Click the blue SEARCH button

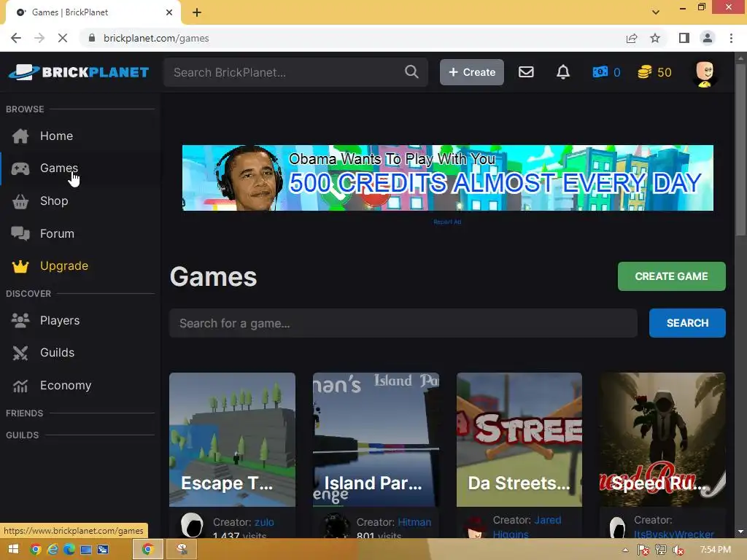(x=687, y=323)
